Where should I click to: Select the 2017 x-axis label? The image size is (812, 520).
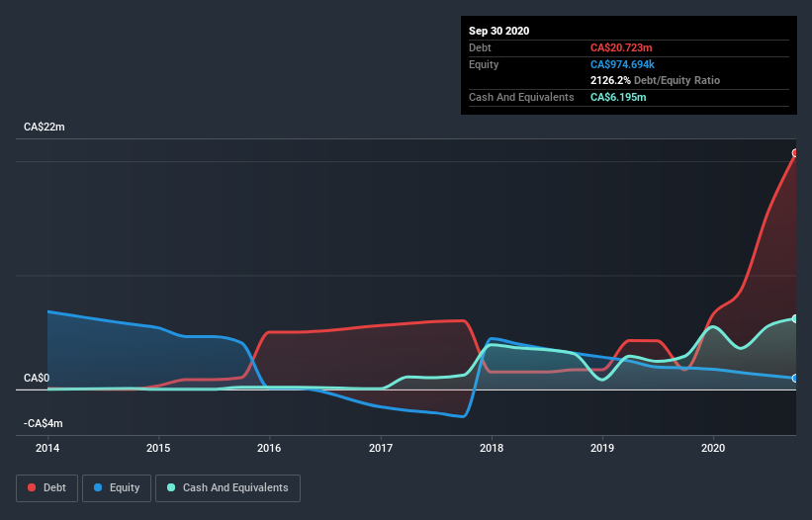pyautogui.click(x=381, y=448)
